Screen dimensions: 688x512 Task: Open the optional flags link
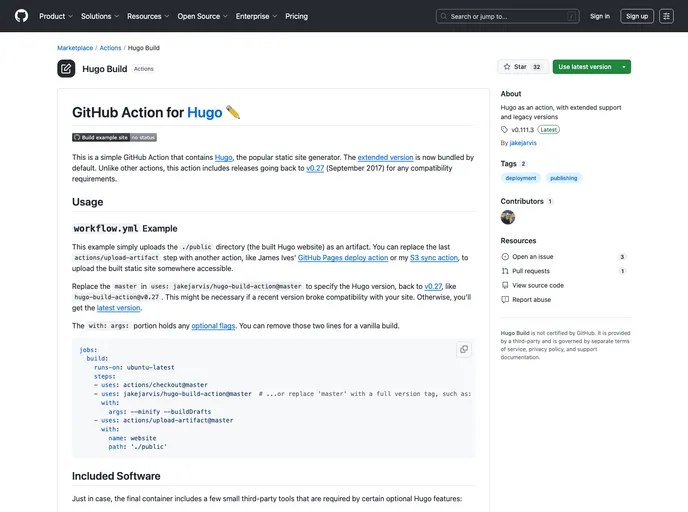click(x=213, y=326)
